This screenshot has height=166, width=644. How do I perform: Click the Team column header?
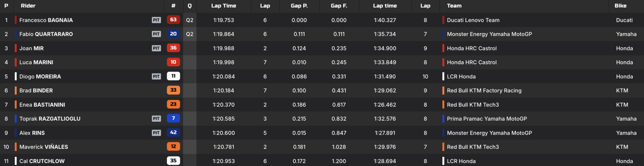click(454, 6)
